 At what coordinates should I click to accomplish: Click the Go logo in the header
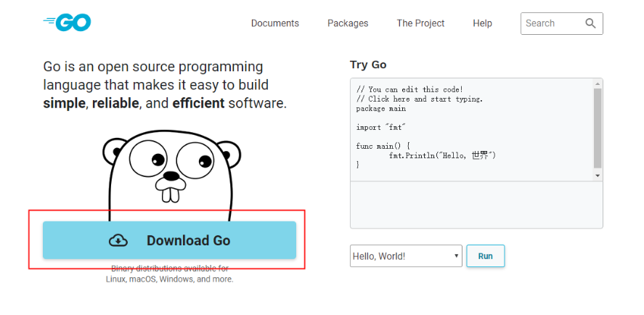coord(67,23)
